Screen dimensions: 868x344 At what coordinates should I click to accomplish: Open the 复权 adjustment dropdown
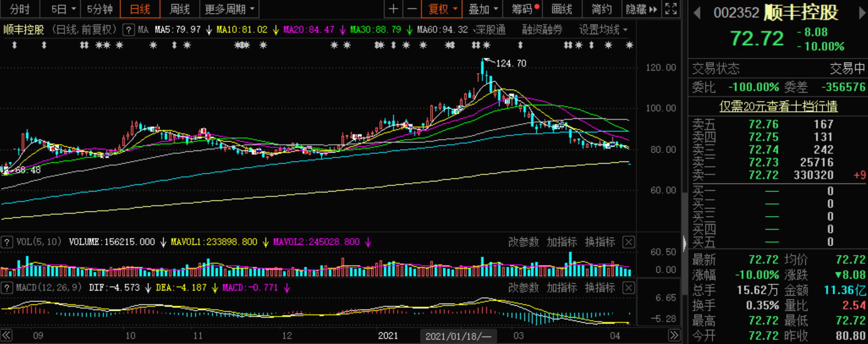point(442,9)
